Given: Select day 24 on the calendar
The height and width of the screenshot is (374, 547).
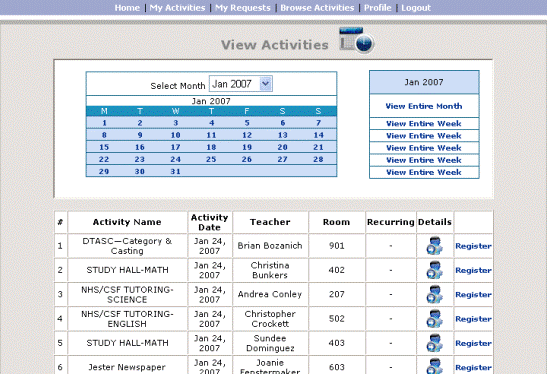Looking at the screenshot, I should point(175,159).
